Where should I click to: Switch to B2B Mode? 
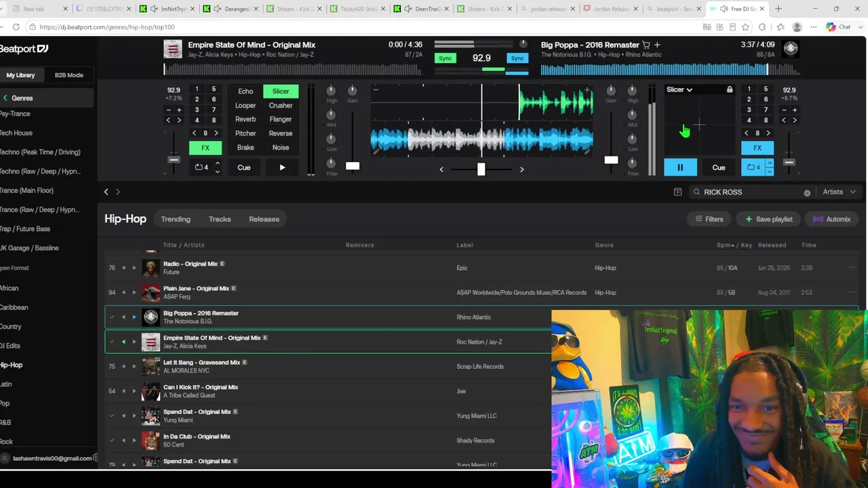coord(69,75)
